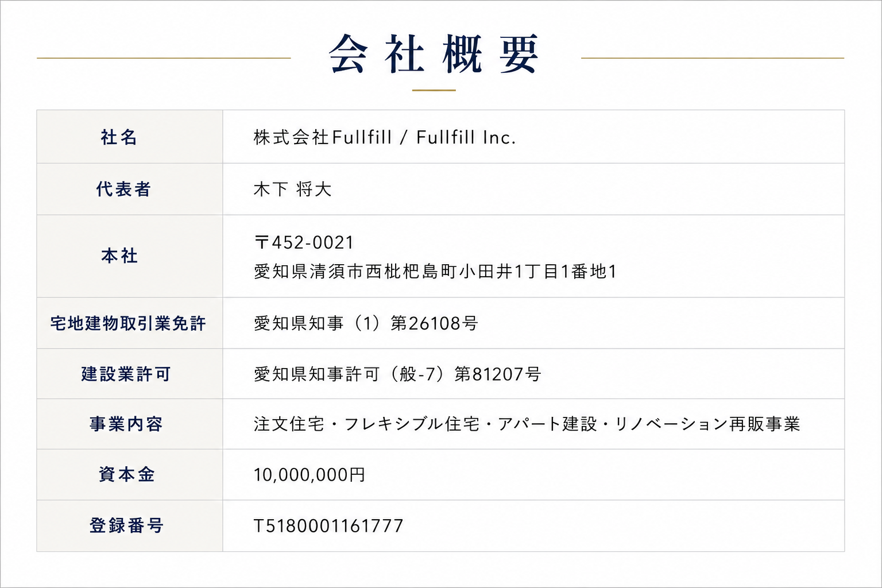Screen dimensions: 882x588
Task: Click company name 株式会社Fullfill / Fullfill Inc.
Action: pyautogui.click(x=384, y=137)
